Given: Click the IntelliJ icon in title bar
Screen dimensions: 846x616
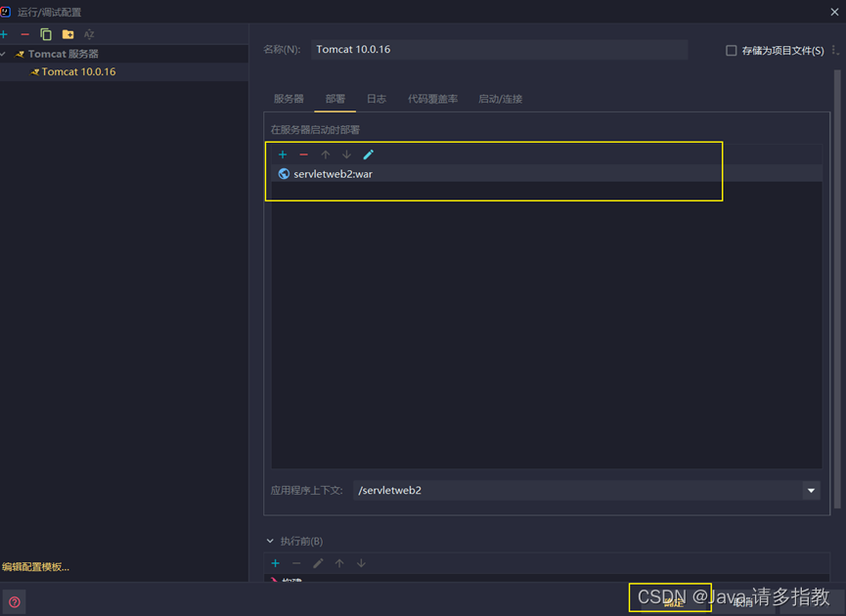Looking at the screenshot, I should [6, 12].
